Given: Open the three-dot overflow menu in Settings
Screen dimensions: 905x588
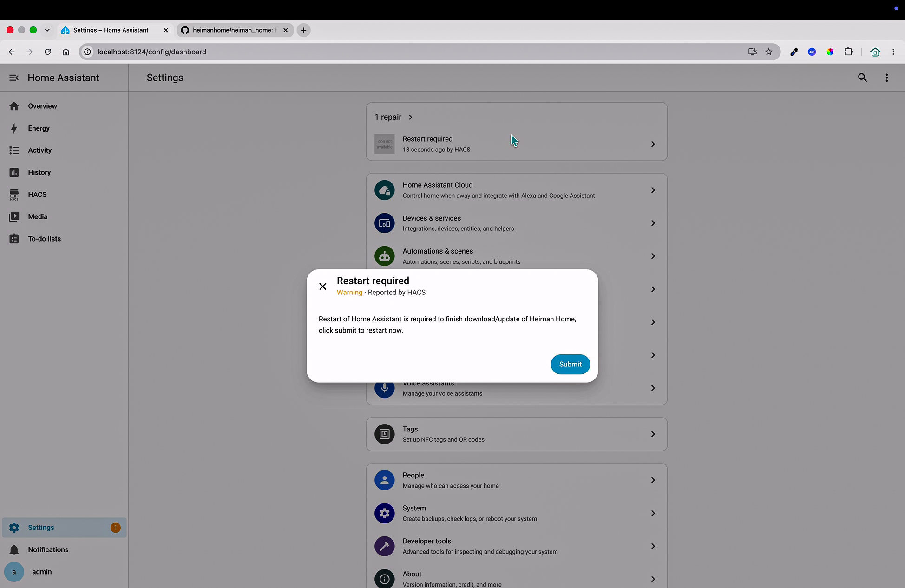Looking at the screenshot, I should tap(886, 78).
